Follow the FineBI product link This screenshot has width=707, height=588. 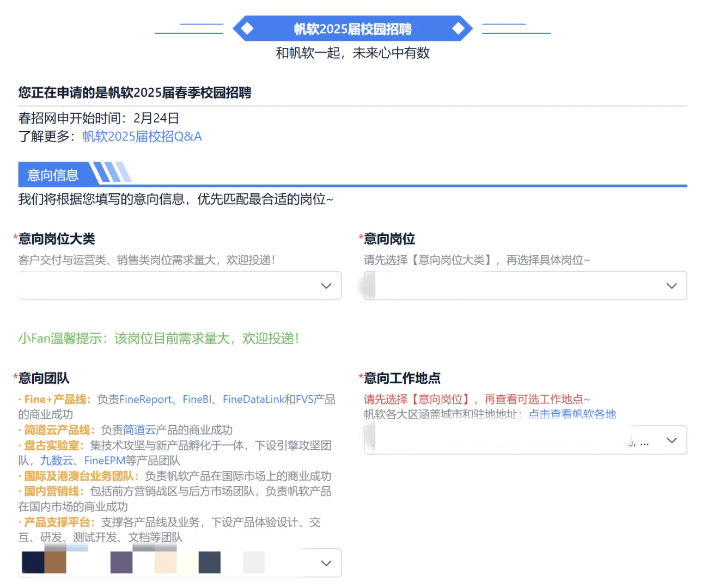pyautogui.click(x=197, y=400)
